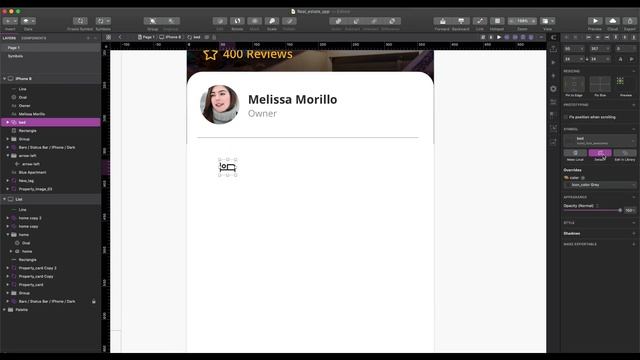Open the Symbols toolbar menu
This screenshot has height=360, width=640.
pyautogui.click(x=103, y=21)
